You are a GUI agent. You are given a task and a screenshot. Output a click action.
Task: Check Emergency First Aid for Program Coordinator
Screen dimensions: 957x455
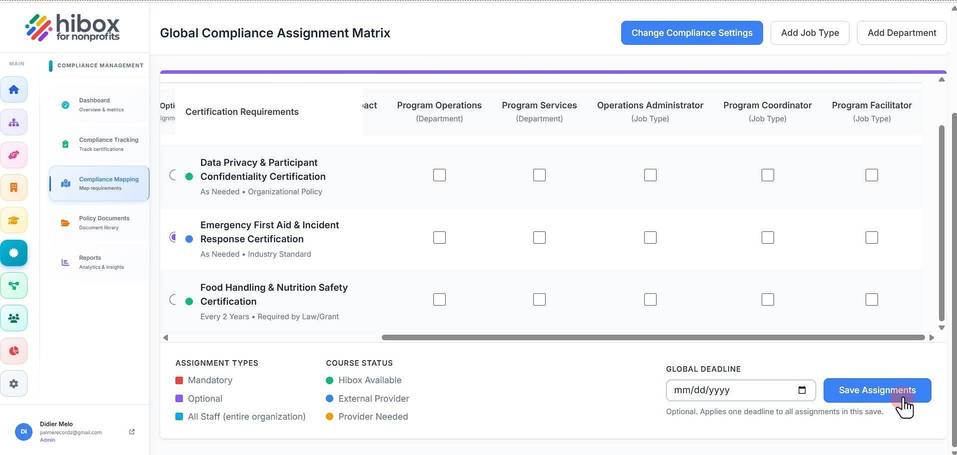tap(768, 238)
